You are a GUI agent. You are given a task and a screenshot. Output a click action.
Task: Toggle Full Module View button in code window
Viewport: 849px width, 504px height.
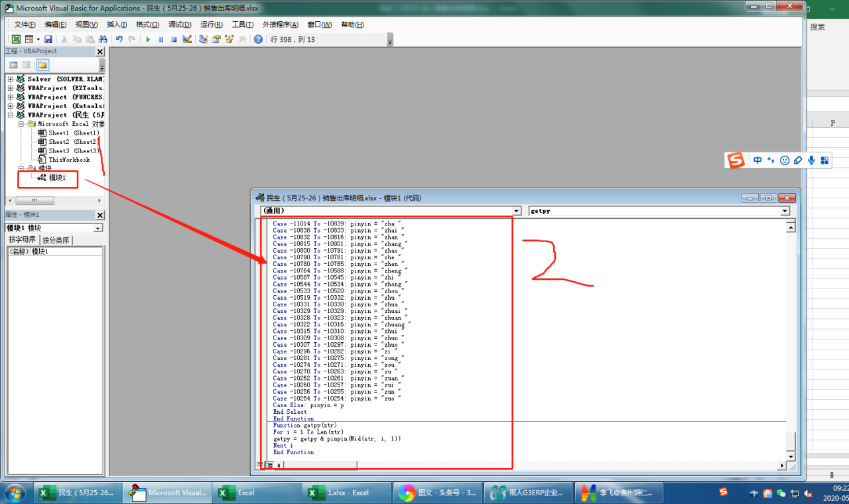[x=269, y=466]
